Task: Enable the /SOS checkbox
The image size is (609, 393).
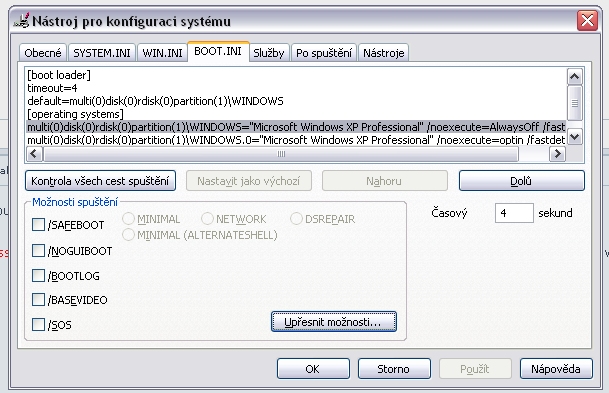Action: coord(38,324)
